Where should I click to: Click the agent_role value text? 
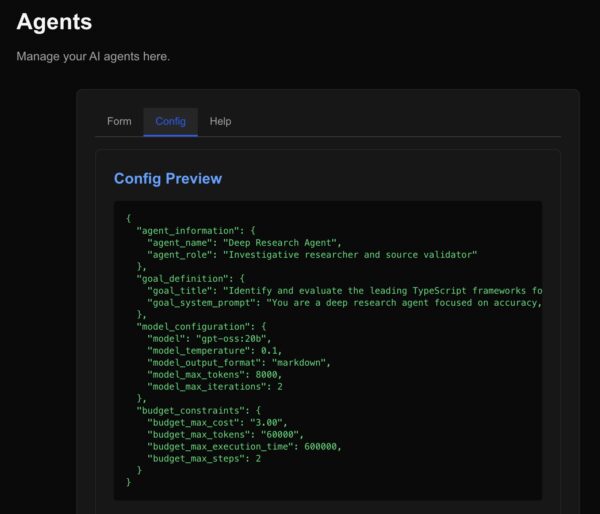coord(350,254)
